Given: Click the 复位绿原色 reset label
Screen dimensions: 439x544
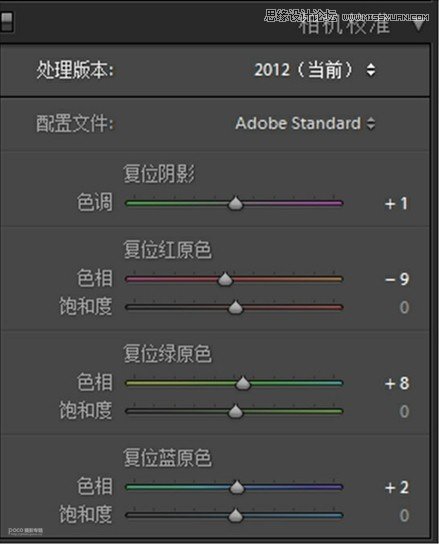Looking at the screenshot, I should click(x=167, y=353).
